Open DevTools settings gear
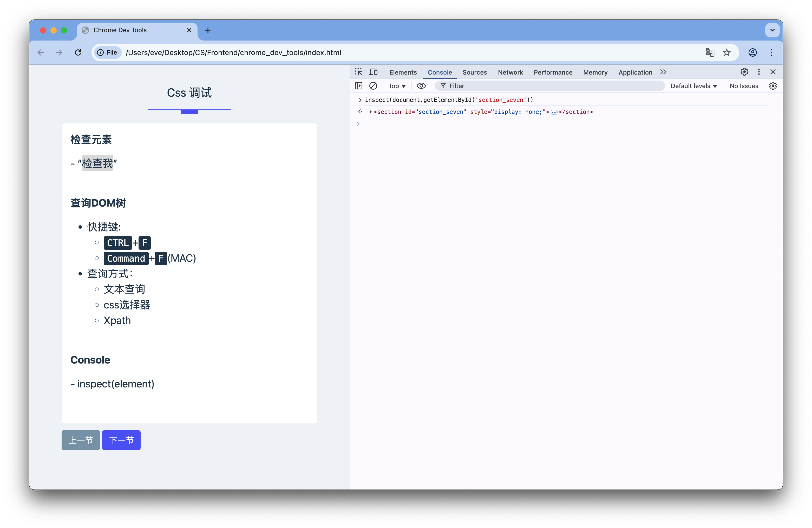The width and height of the screenshot is (812, 528). click(744, 72)
